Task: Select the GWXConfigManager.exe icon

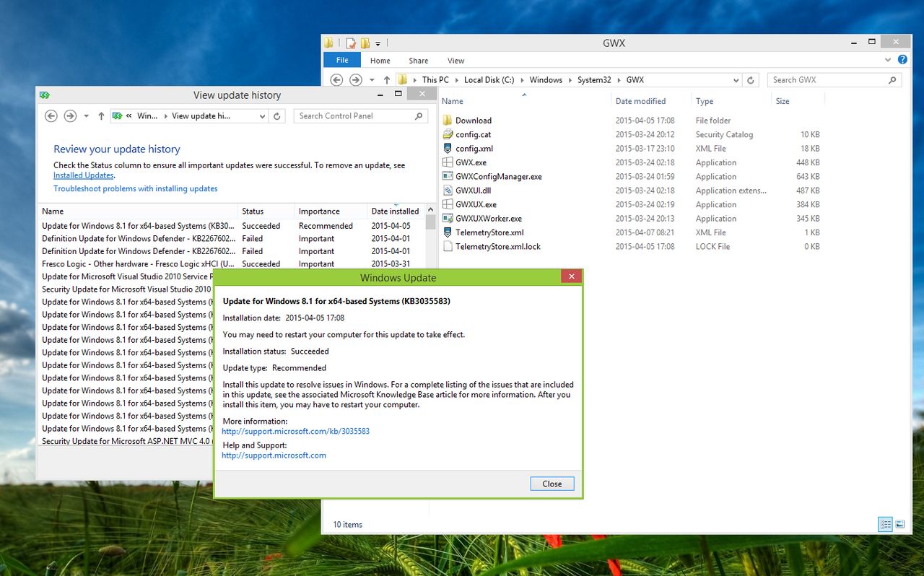Action: (448, 176)
